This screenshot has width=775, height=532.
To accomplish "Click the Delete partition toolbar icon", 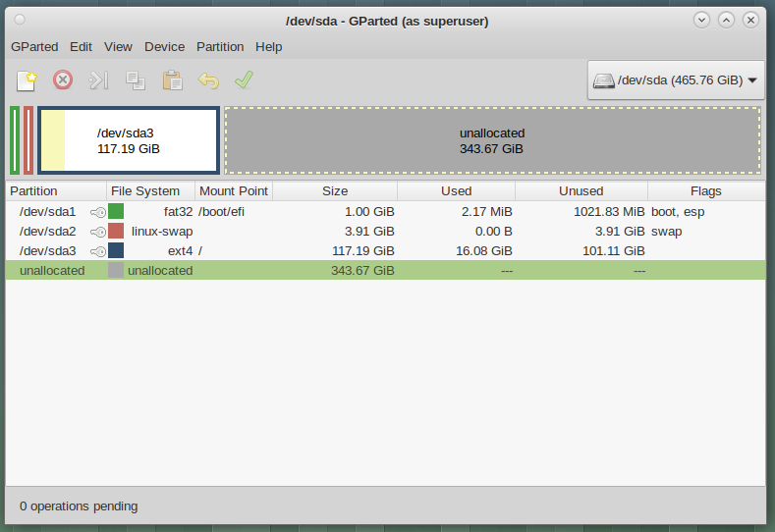I will (63, 80).
